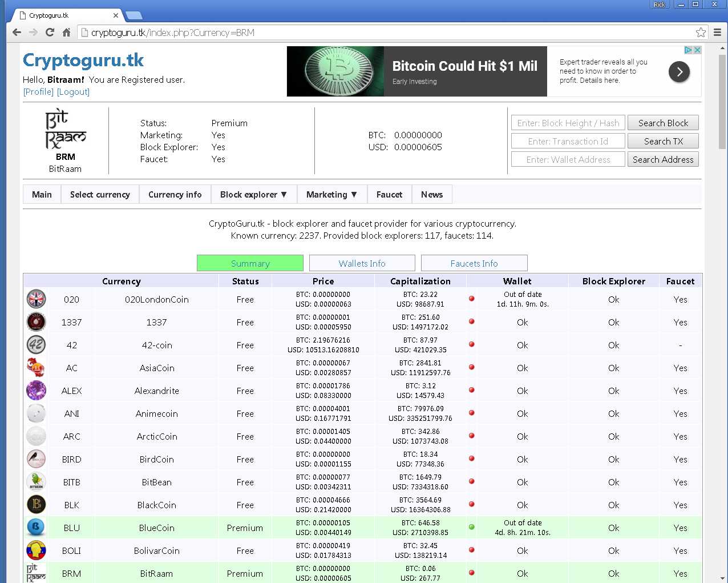The image size is (728, 583).
Task: Click the AsiaCoin logo icon
Action: pos(37,367)
